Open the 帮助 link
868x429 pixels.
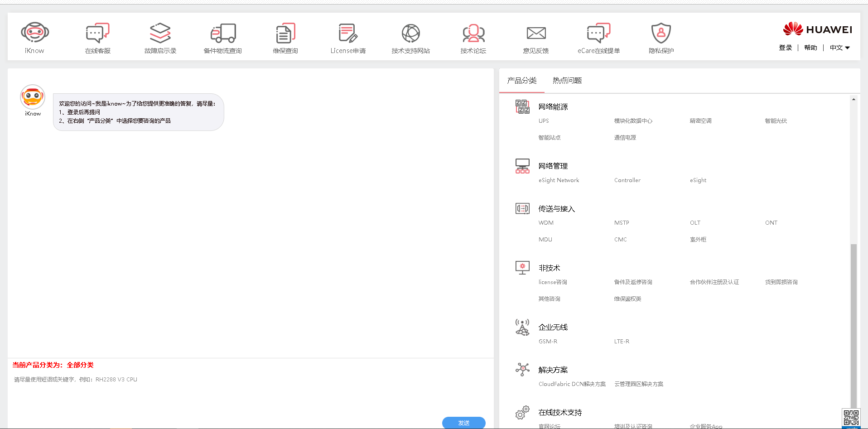811,48
